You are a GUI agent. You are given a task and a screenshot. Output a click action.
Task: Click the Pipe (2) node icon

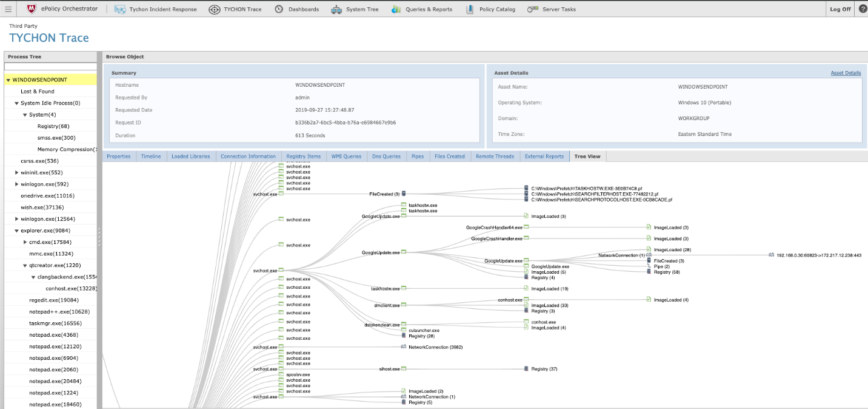pyautogui.click(x=649, y=266)
